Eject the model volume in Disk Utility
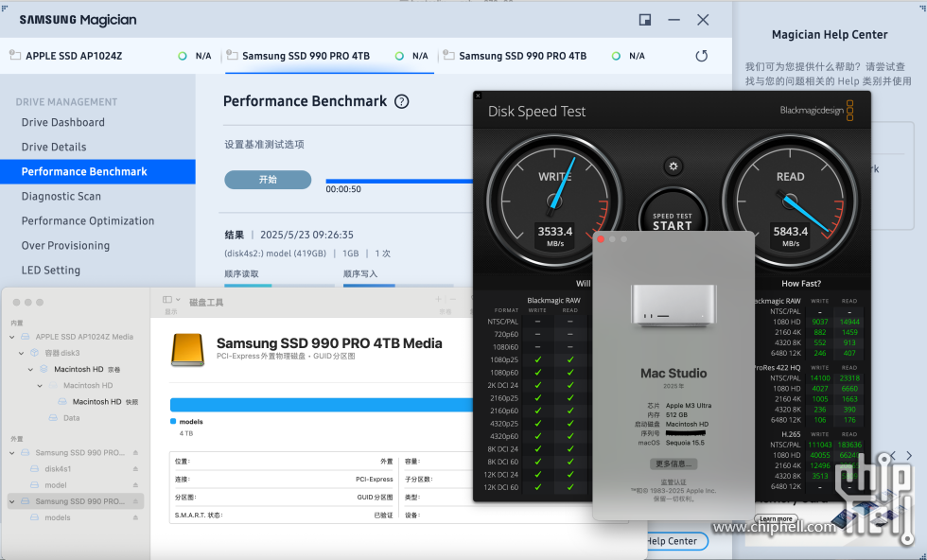Image resolution: width=927 pixels, height=560 pixels. tap(135, 485)
